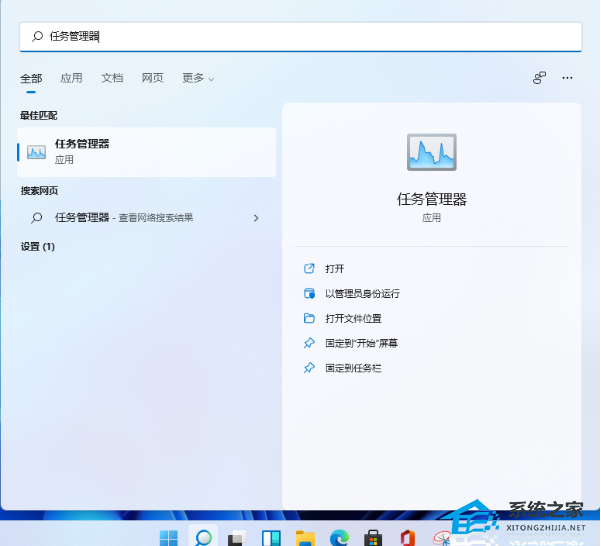
Task: Select the 文档 filter tab
Action: tap(112, 78)
